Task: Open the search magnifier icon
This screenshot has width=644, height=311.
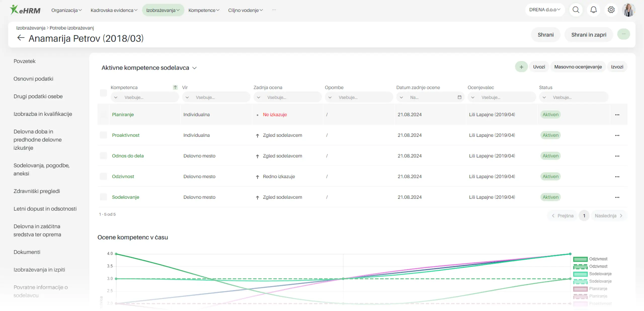Action: pos(576,10)
